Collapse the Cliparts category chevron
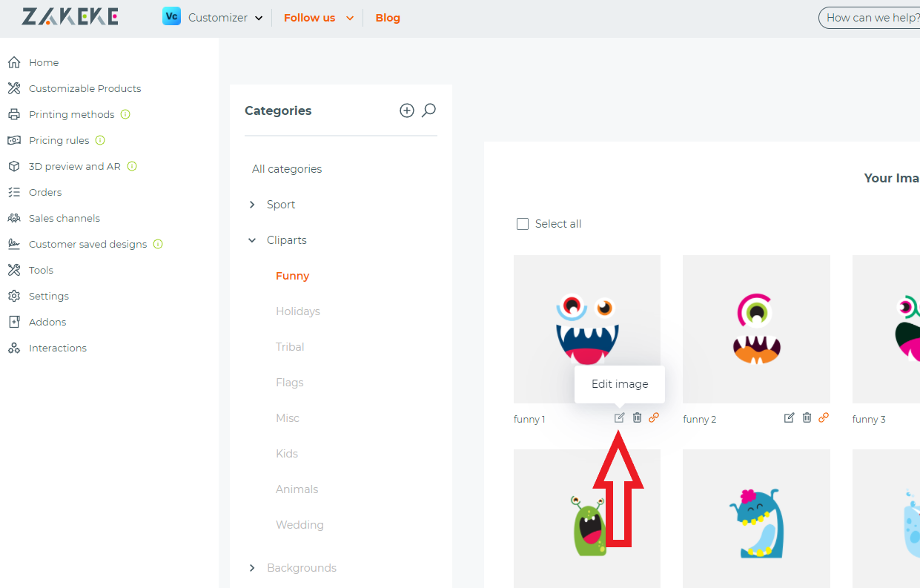920x588 pixels. tap(252, 240)
